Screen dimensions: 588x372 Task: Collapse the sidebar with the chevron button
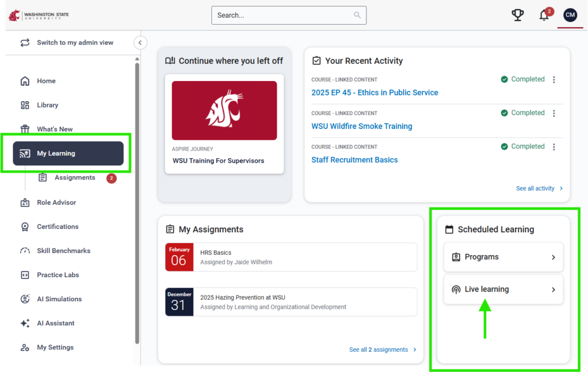point(140,43)
